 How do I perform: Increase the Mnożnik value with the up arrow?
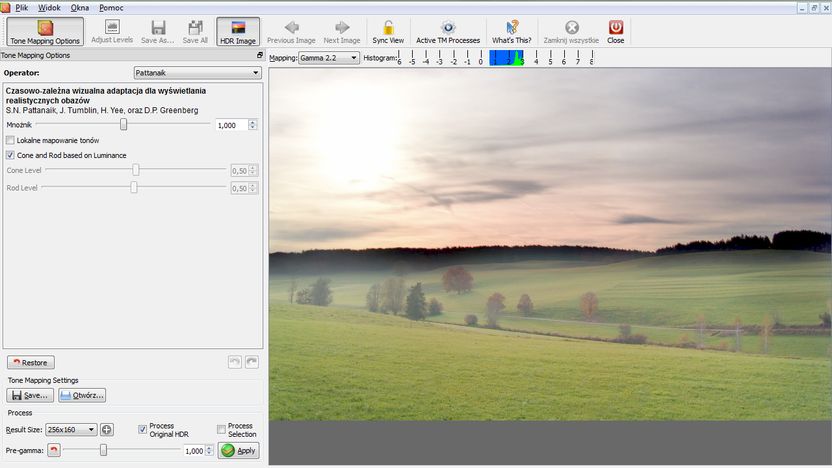point(253,122)
